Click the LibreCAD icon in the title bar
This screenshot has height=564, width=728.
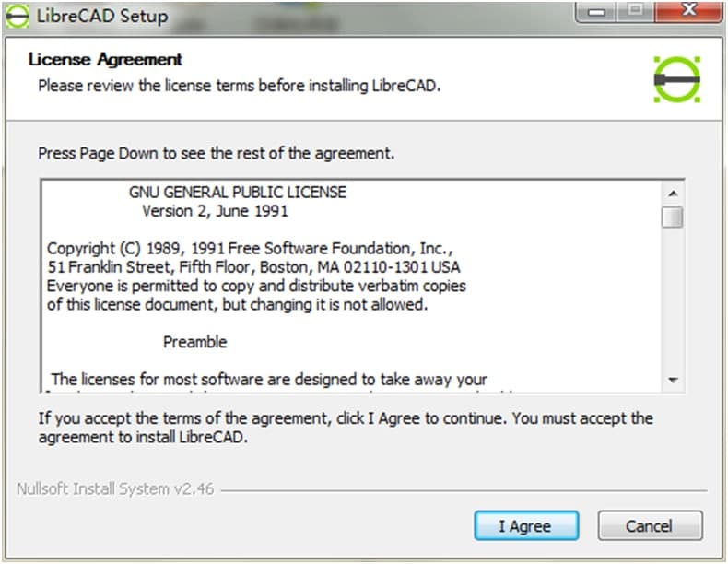click(18, 17)
